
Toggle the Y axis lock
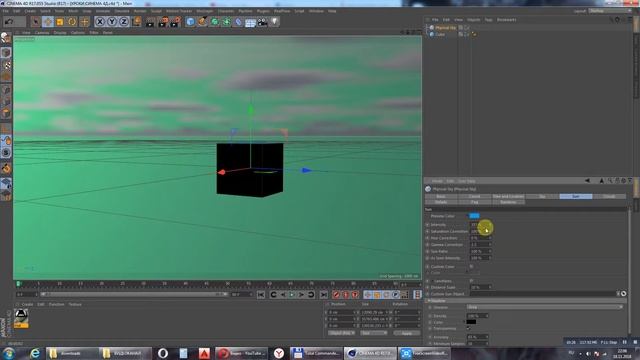pos(112,22)
